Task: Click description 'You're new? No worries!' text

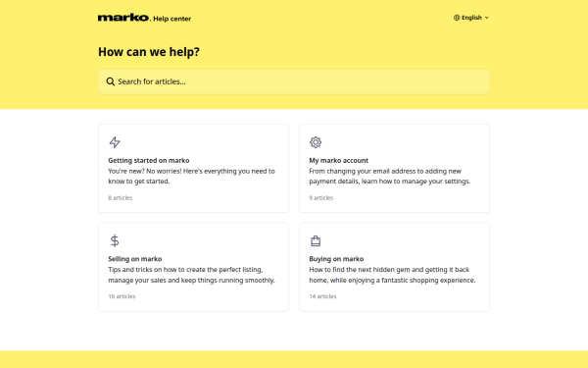Action: pos(191,176)
